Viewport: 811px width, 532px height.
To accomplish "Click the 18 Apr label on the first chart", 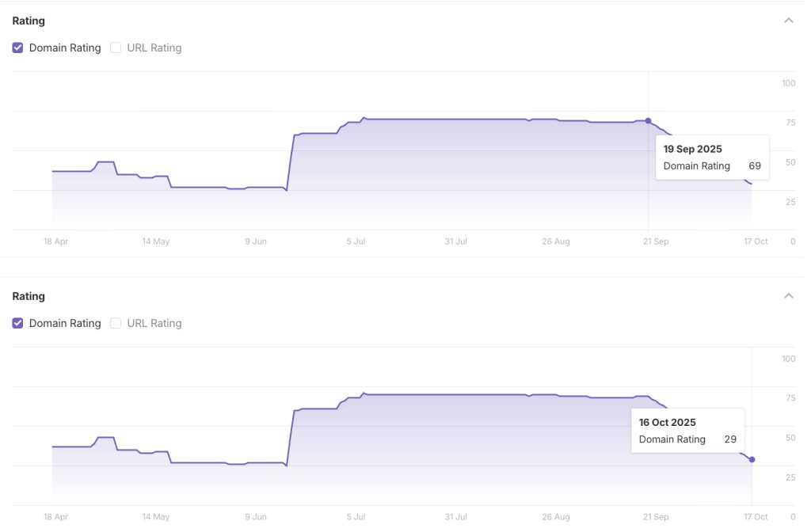I will [x=55, y=241].
